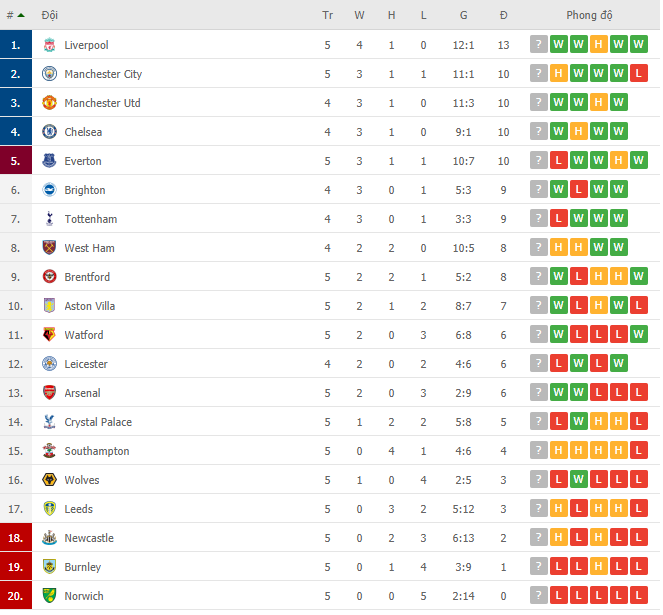
Task: Click the Arsenal cannon crest icon
Action: (49, 393)
